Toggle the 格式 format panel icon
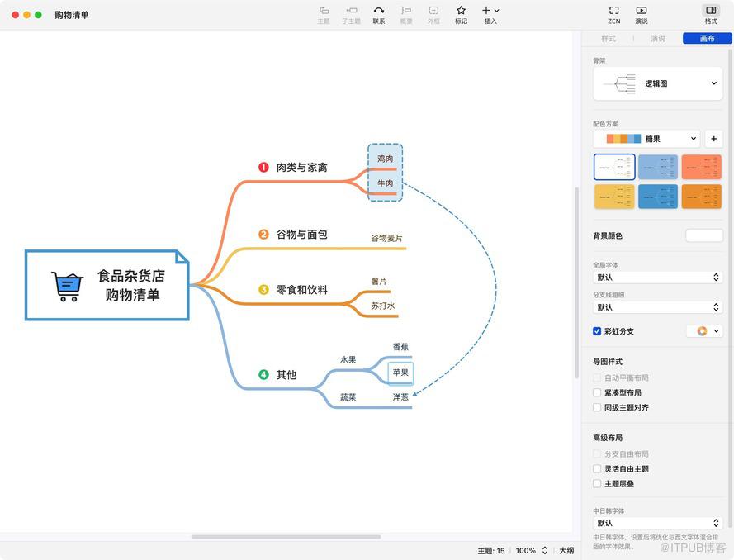The image size is (734, 560). 710,11
